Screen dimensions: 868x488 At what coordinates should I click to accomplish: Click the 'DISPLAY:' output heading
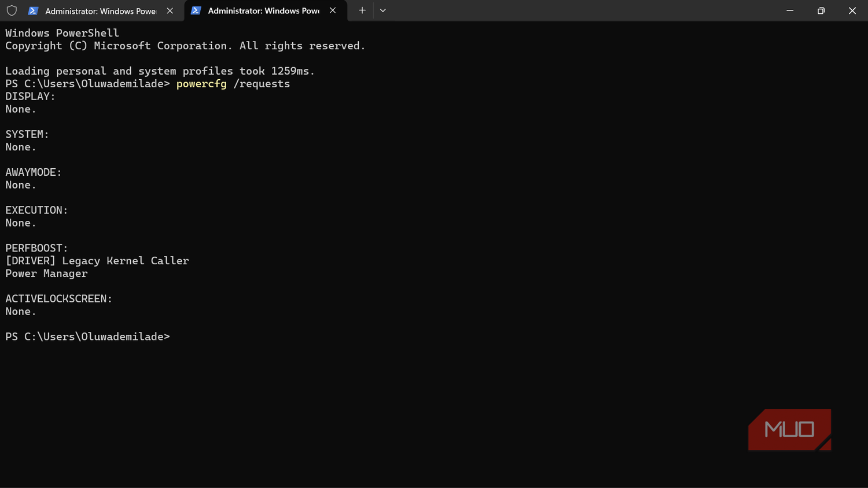30,97
